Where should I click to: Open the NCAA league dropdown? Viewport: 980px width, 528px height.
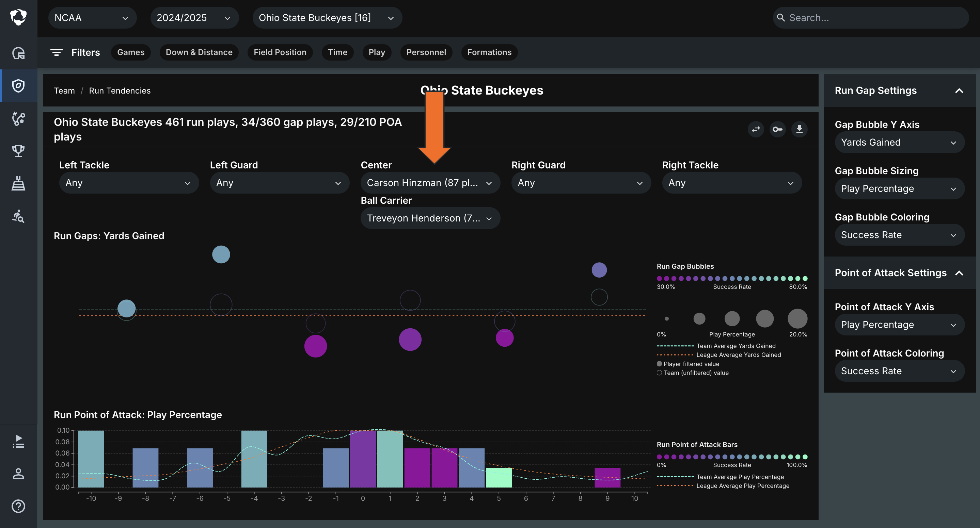click(x=92, y=17)
